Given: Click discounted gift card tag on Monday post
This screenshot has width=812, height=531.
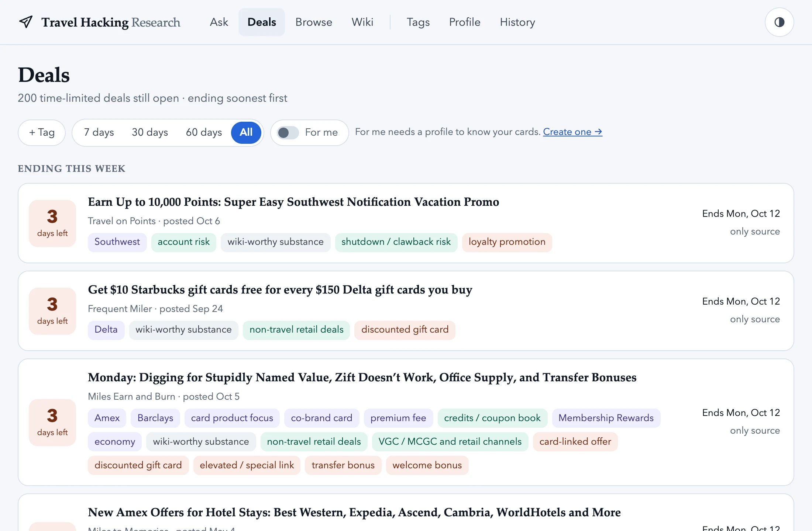Looking at the screenshot, I should tap(138, 465).
